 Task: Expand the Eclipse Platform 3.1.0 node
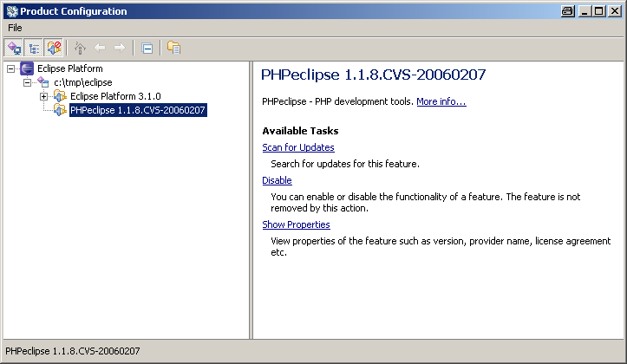[43, 96]
